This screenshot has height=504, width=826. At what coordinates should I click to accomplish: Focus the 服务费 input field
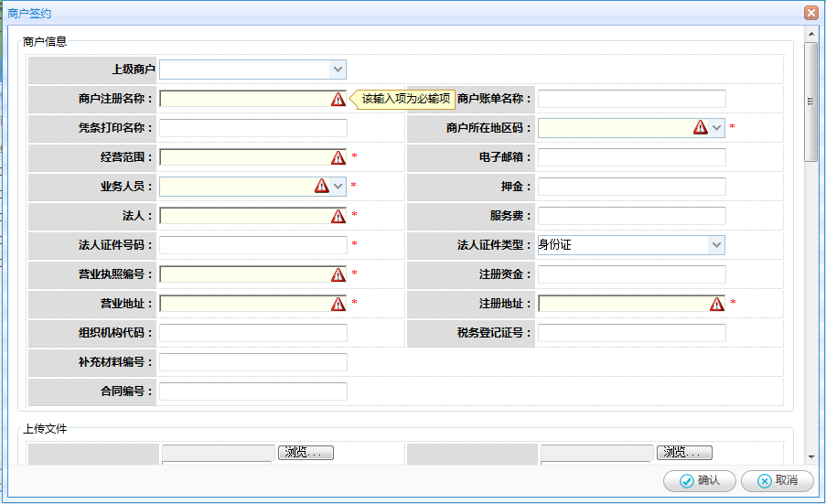[x=631, y=216]
